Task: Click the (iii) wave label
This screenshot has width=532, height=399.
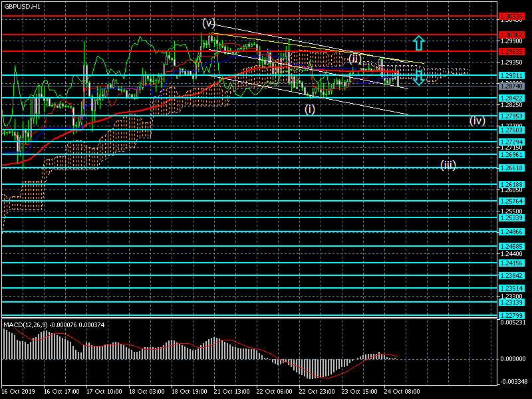Action: 448,165
